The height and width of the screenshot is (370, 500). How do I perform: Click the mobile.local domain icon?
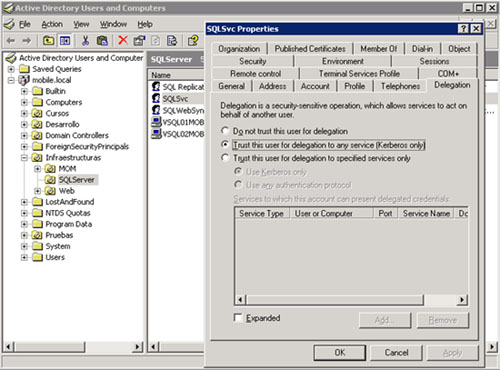[24, 80]
